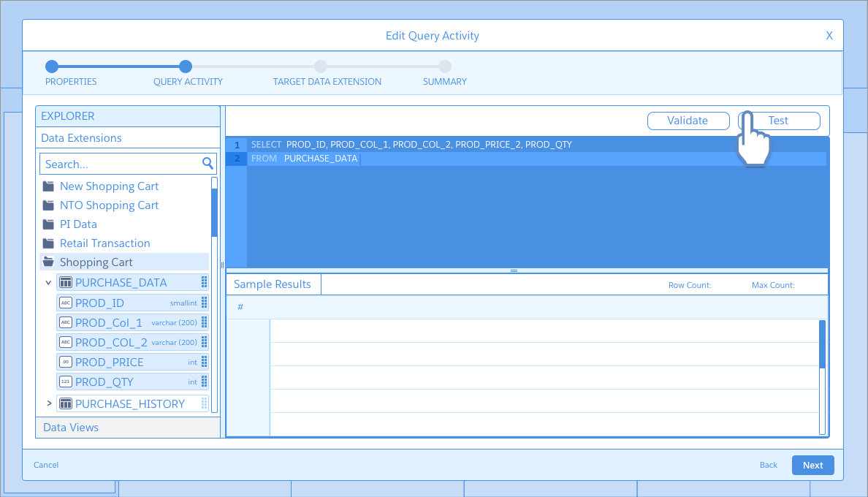The height and width of the screenshot is (497, 868).
Task: Click drag-handle grid icon beside PURCHASE_DATA
Action: tap(205, 283)
